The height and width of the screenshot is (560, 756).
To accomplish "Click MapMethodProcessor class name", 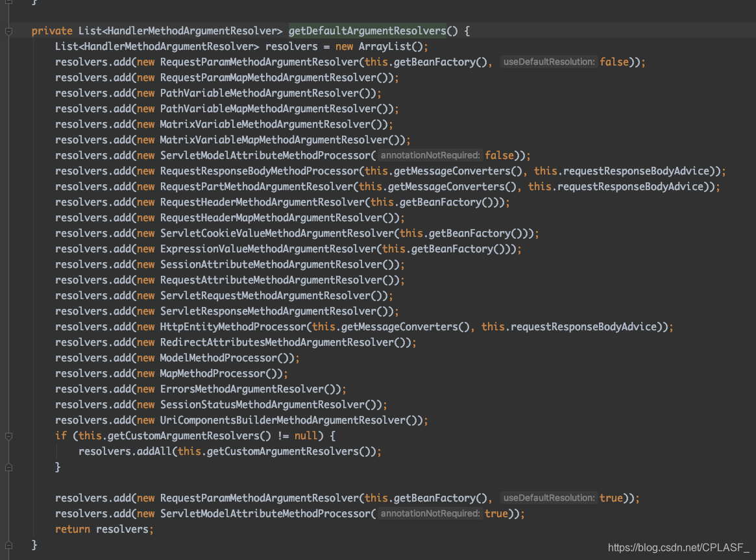I will coord(213,374).
